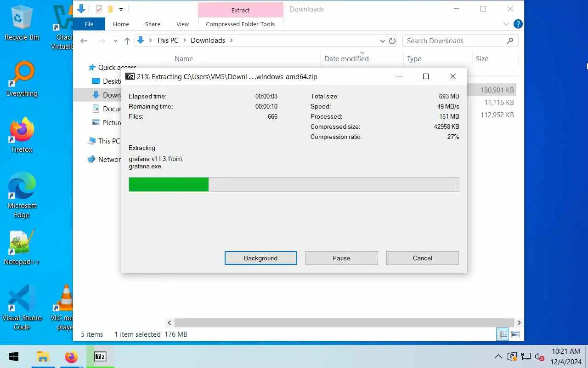Click the horizontal scrollbar track
The image size is (588, 368).
point(344,322)
